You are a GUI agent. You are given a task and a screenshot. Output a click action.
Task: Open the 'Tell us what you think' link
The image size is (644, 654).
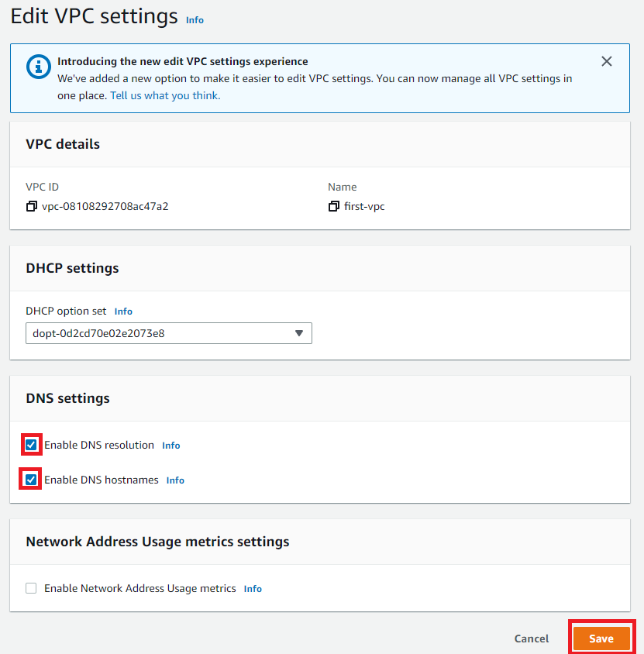(x=165, y=95)
